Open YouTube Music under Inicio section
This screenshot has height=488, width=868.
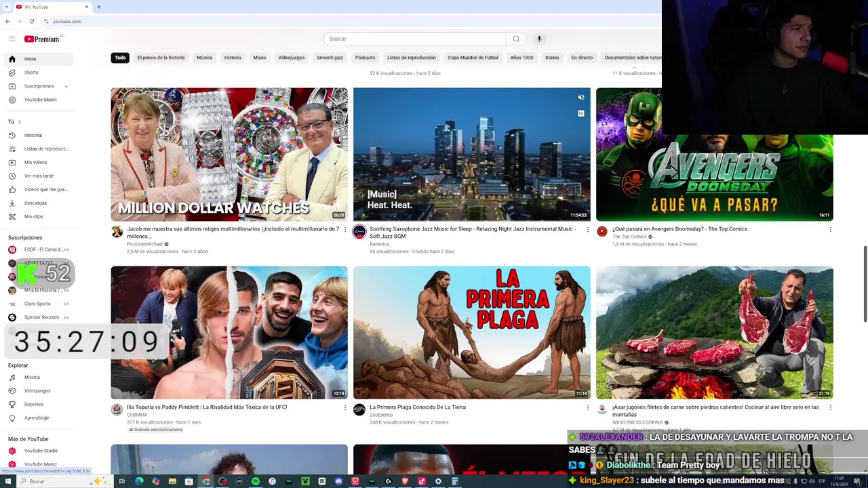[x=38, y=100]
